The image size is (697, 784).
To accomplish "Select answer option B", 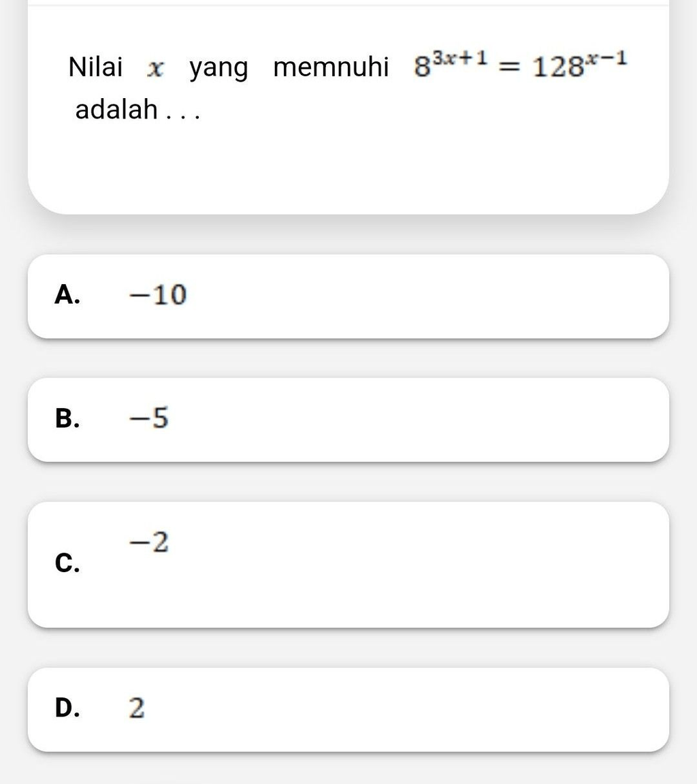I will [348, 420].
